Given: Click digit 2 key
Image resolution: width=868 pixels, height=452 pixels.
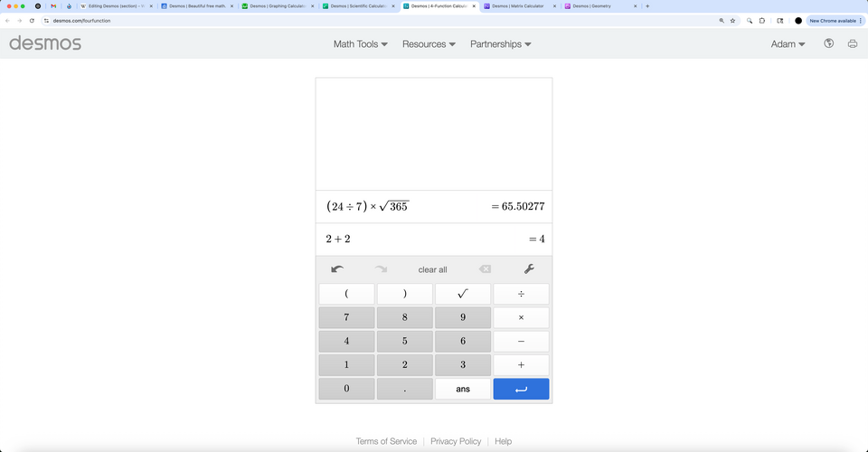Looking at the screenshot, I should 405,365.
